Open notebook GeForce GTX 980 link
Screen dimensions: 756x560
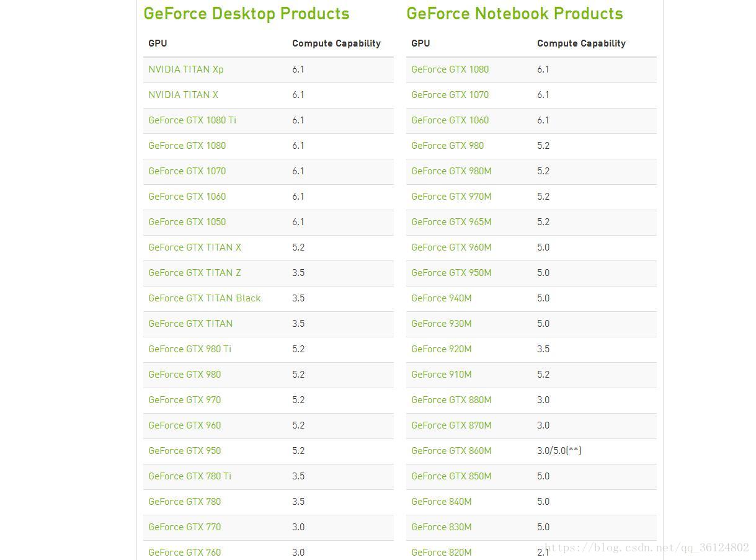click(447, 146)
